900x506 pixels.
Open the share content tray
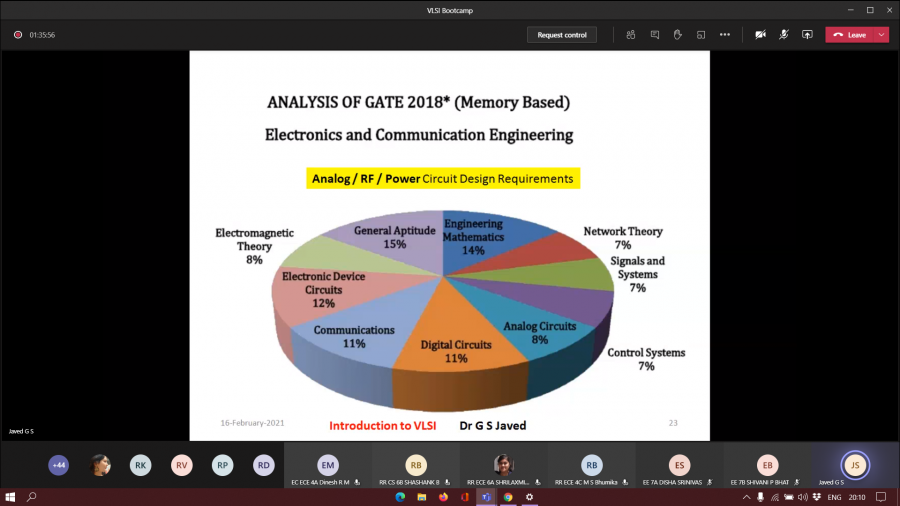coord(807,34)
